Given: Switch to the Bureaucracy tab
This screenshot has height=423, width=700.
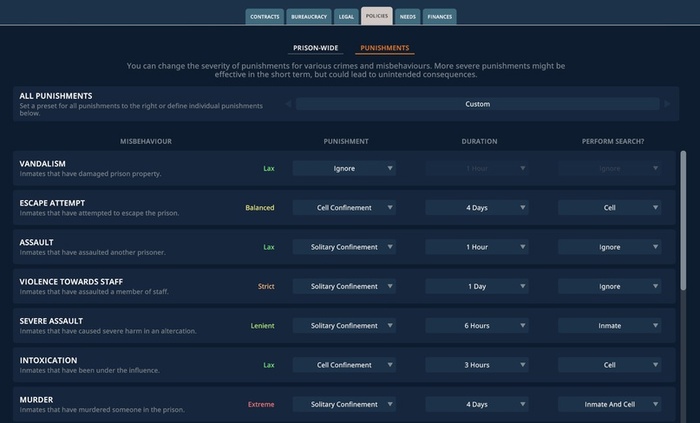Looking at the screenshot, I should [x=308, y=16].
